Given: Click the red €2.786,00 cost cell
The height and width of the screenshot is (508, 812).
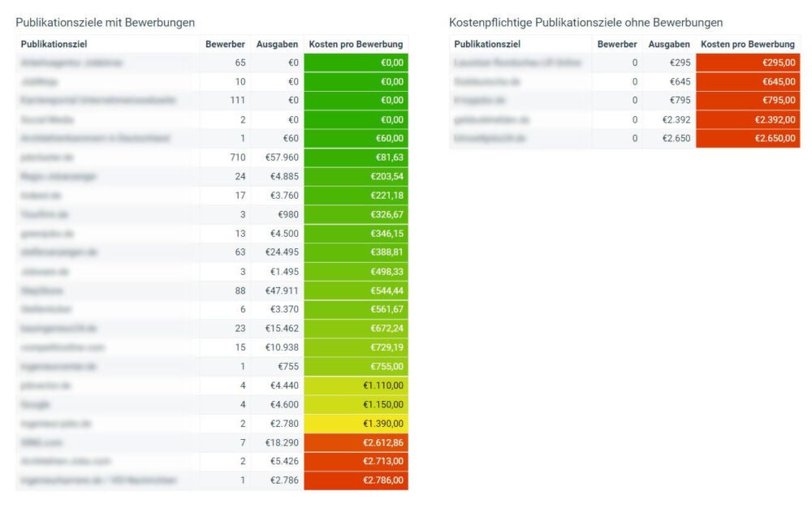Looking at the screenshot, I should tap(356, 480).
